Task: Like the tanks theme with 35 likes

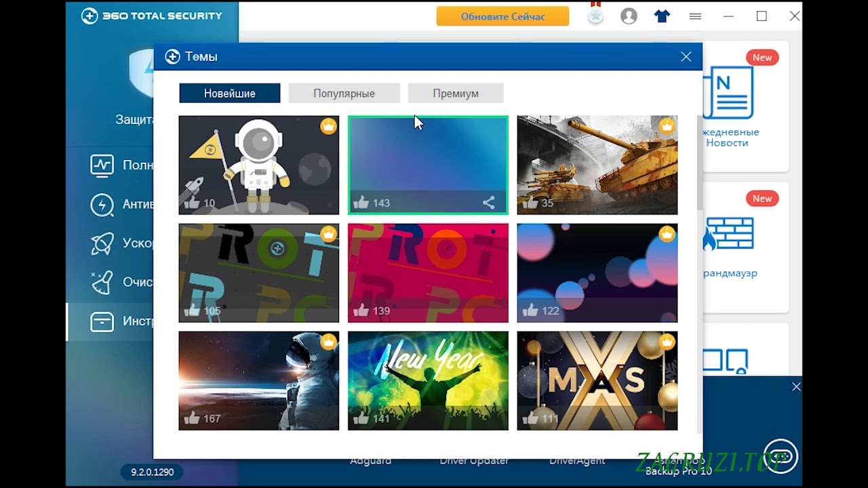Action: (530, 202)
